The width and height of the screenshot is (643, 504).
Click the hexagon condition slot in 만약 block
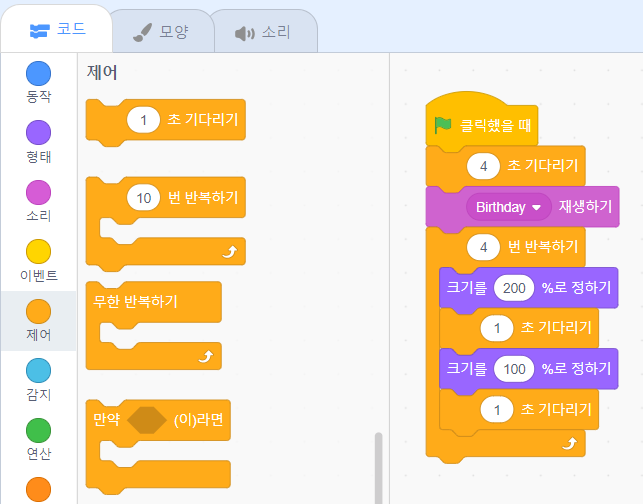[147, 420]
